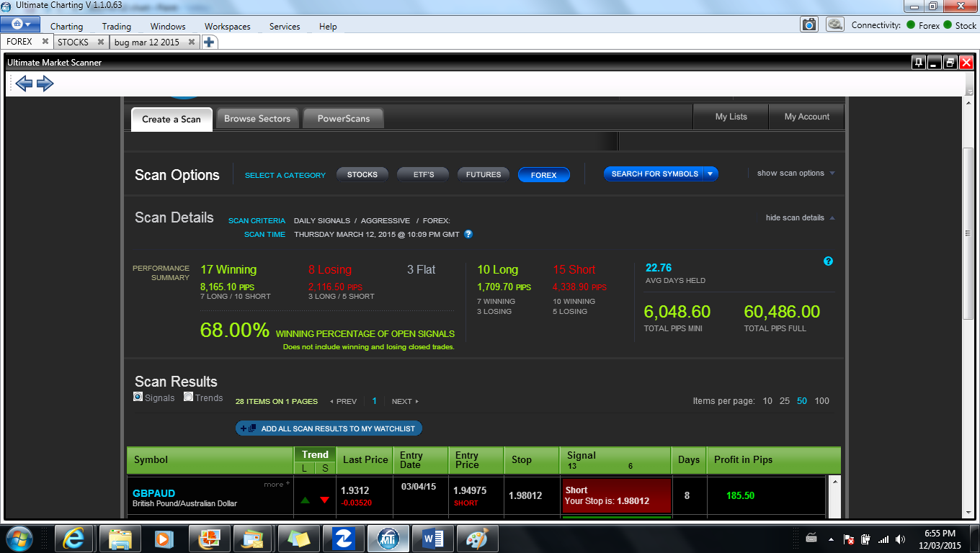The width and height of the screenshot is (980, 553).
Task: Open Paint from taskbar
Action: (478, 538)
